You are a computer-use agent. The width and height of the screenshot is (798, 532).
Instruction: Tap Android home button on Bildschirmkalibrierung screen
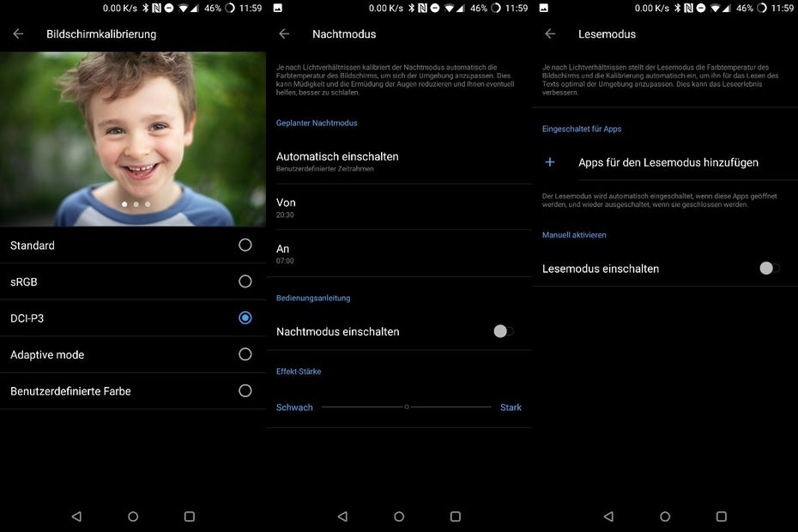[133, 517]
